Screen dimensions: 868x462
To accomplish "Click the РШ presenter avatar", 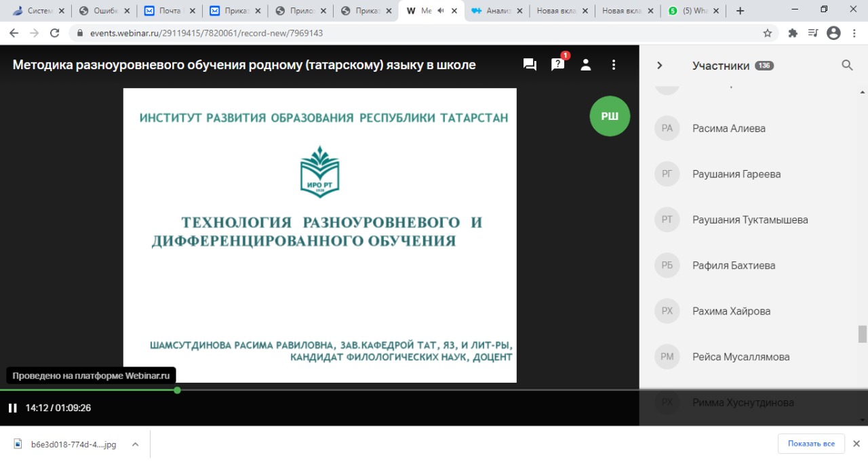I will click(x=610, y=117).
